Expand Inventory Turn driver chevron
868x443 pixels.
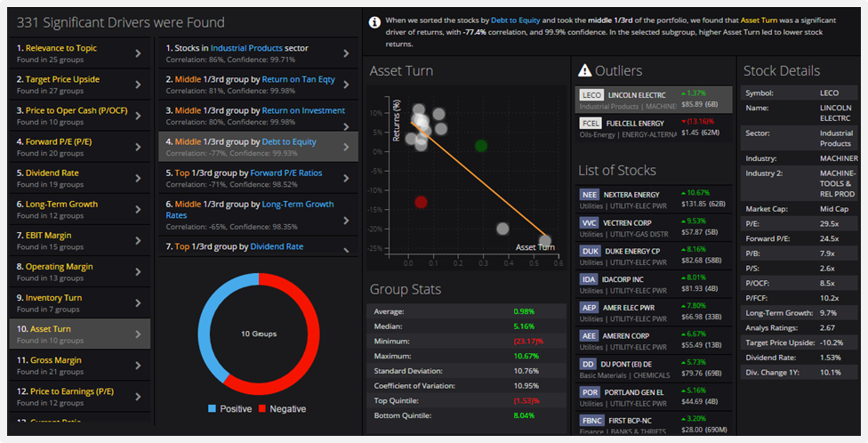coord(138,303)
